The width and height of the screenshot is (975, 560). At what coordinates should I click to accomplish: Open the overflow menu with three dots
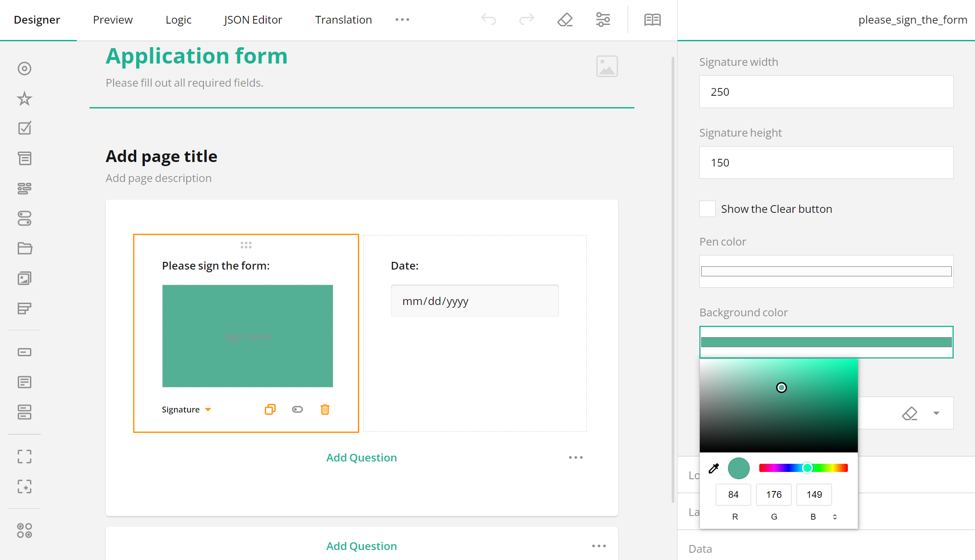tap(402, 18)
